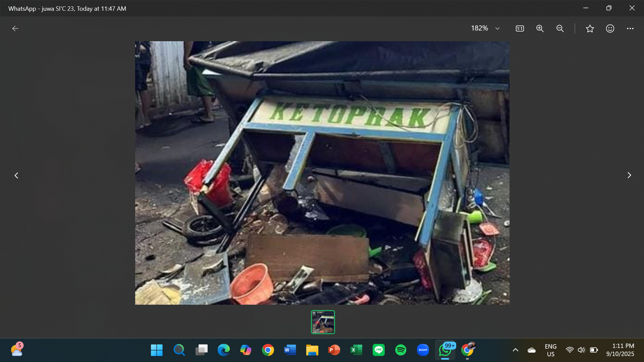Open Copilot from the taskbar
644x362 pixels.
pos(246,350)
